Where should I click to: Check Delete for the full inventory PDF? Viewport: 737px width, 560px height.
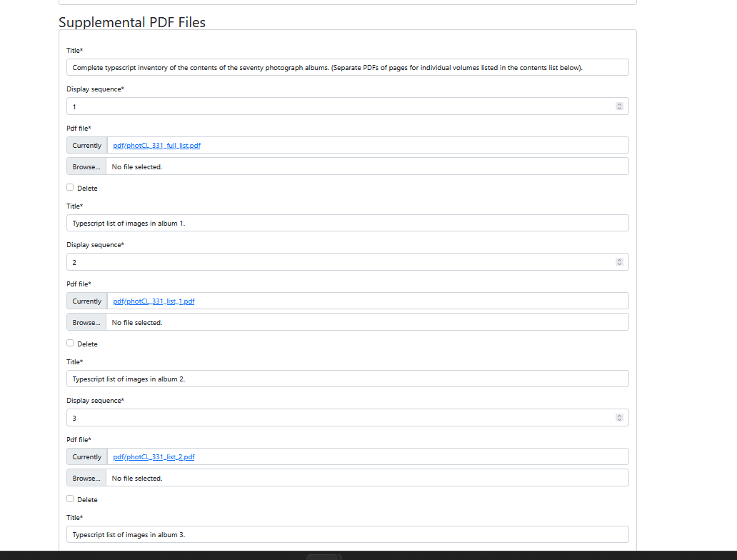pos(70,186)
